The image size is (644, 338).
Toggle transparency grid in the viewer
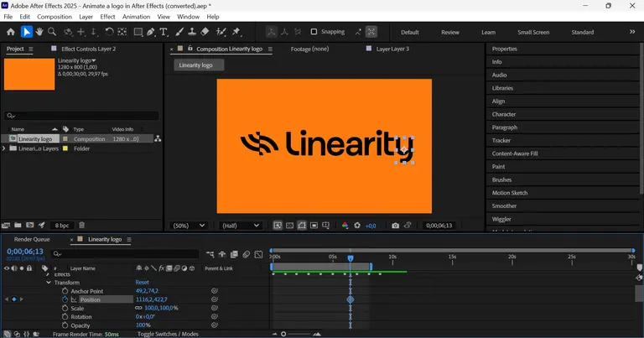pos(289,226)
